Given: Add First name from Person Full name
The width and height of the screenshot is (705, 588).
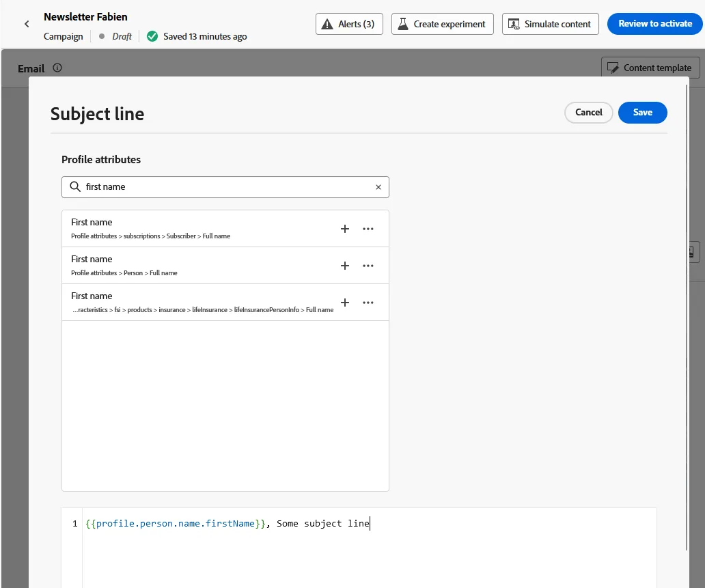Looking at the screenshot, I should [345, 266].
